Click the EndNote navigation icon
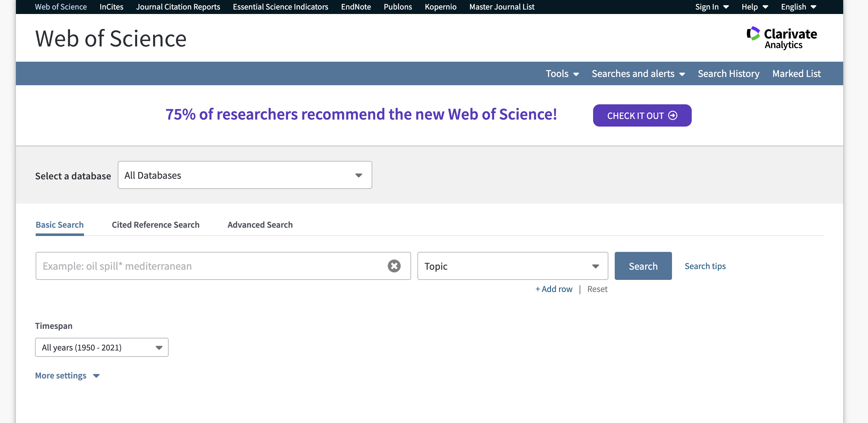 click(355, 7)
